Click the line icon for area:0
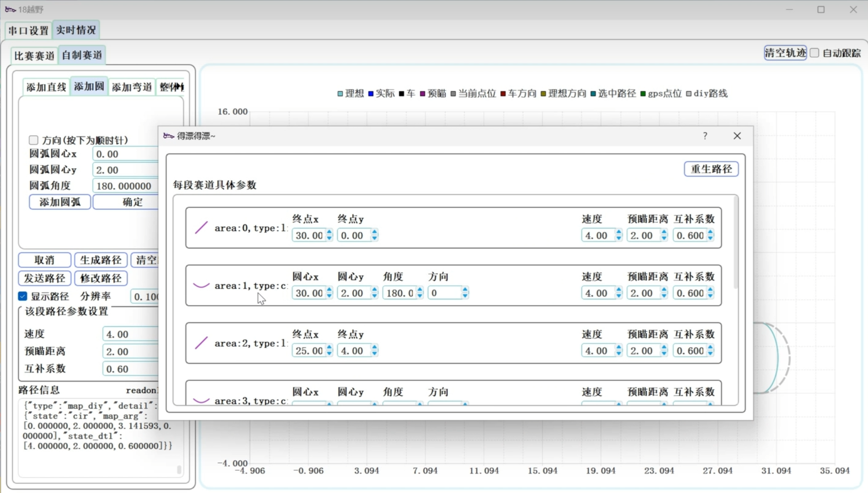 (x=201, y=228)
